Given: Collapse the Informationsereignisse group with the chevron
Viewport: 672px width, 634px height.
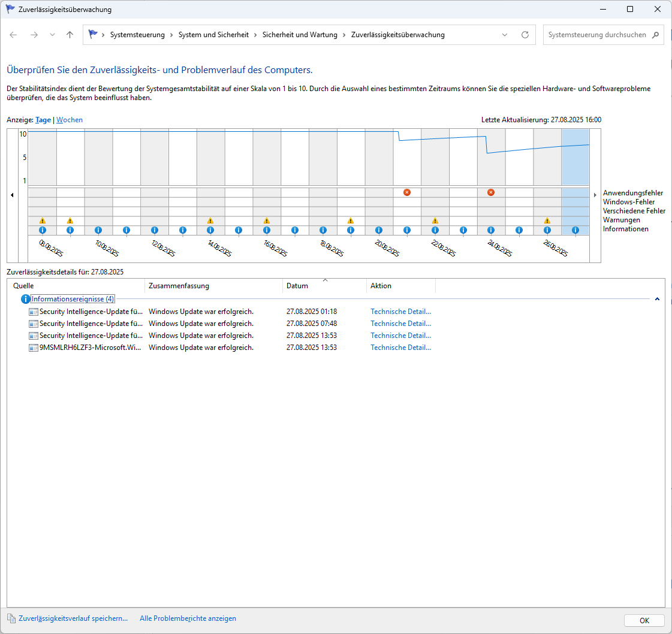Looking at the screenshot, I should point(657,299).
